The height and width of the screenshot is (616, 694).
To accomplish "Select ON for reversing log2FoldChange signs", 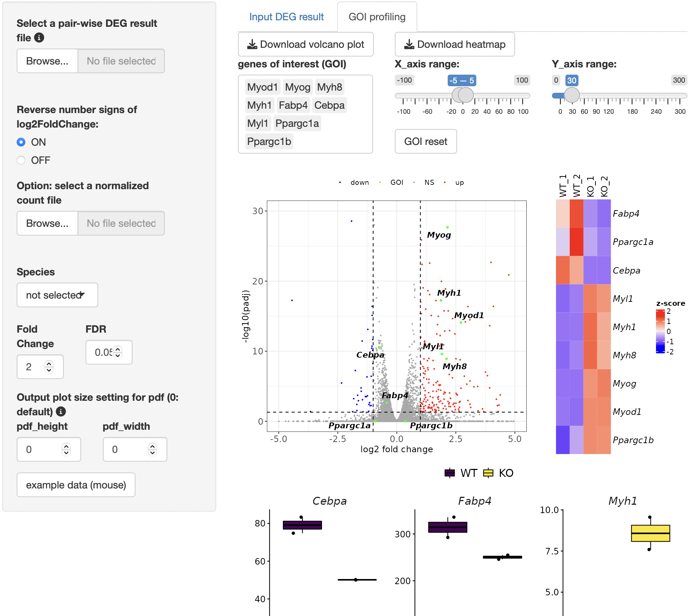I will 21,142.
